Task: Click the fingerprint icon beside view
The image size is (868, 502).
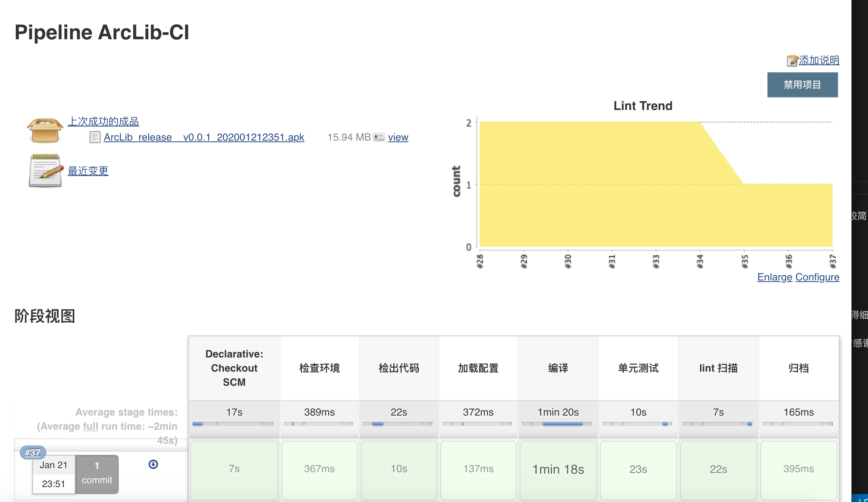Action: 379,137
